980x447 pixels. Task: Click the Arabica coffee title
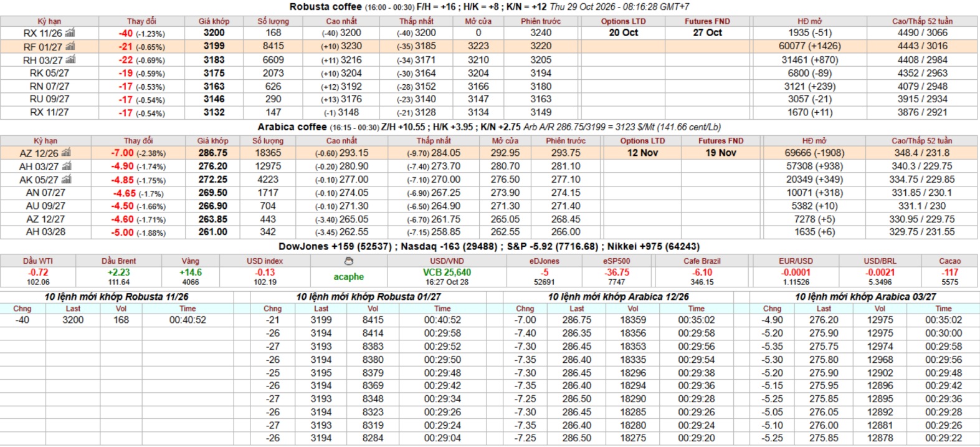pyautogui.click(x=292, y=127)
